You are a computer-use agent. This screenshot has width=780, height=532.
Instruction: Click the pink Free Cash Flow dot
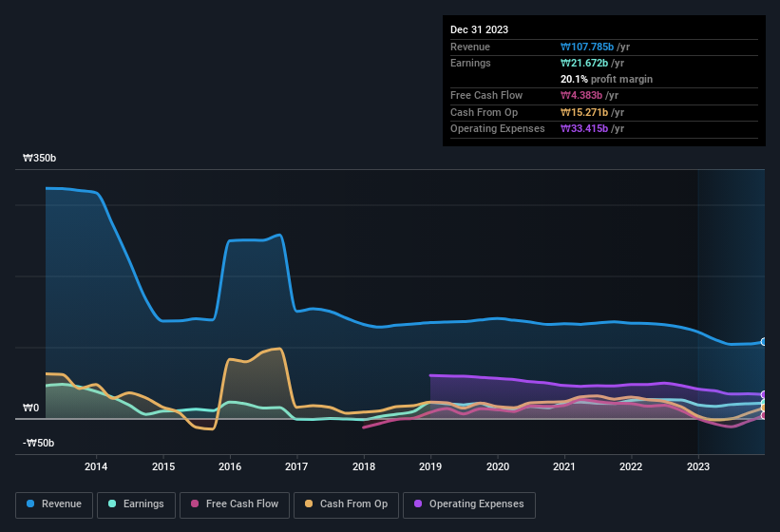coord(196,504)
